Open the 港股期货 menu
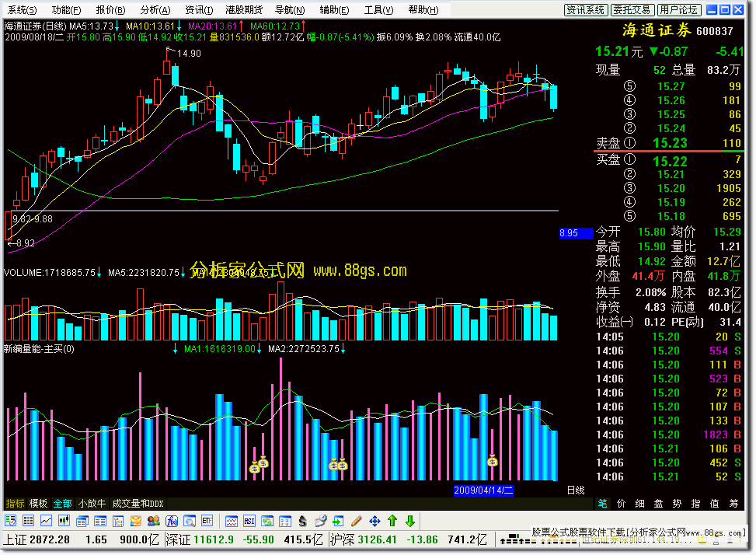 (x=244, y=9)
